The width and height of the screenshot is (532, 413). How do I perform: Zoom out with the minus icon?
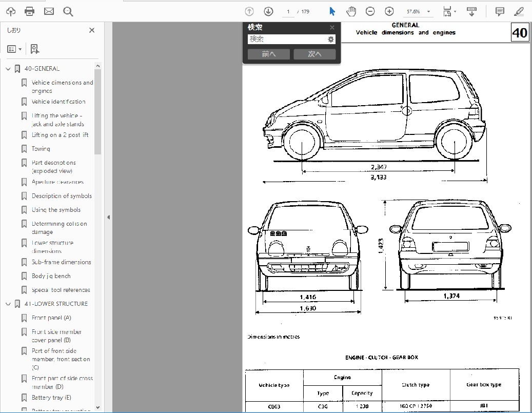[x=370, y=11]
